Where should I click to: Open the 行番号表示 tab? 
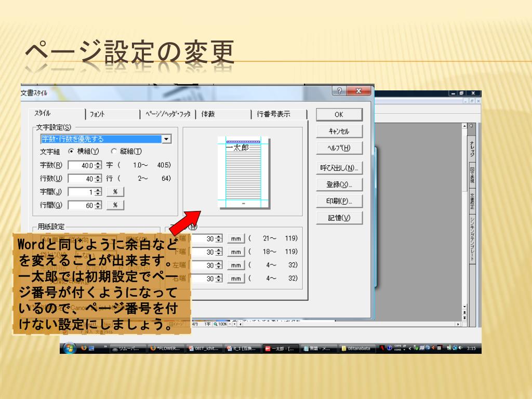pos(279,114)
